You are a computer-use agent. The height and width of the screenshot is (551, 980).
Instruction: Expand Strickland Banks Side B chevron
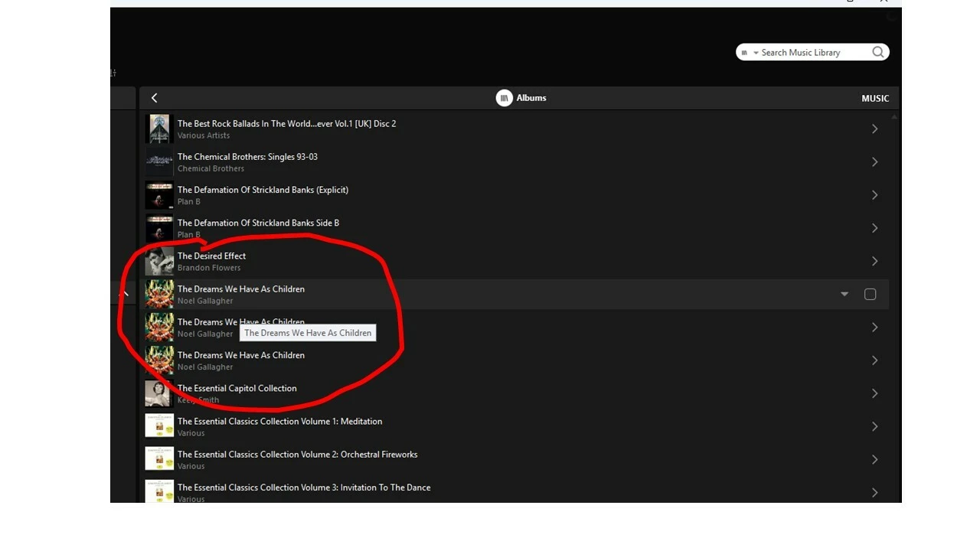(x=874, y=227)
